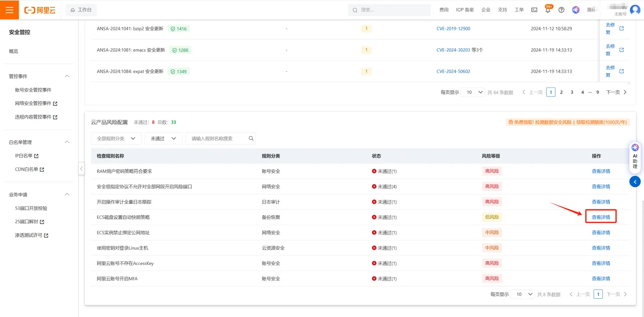The image size is (644, 317).
Task: Collapse the 管控事件 sidebar group
Action: coord(67,76)
